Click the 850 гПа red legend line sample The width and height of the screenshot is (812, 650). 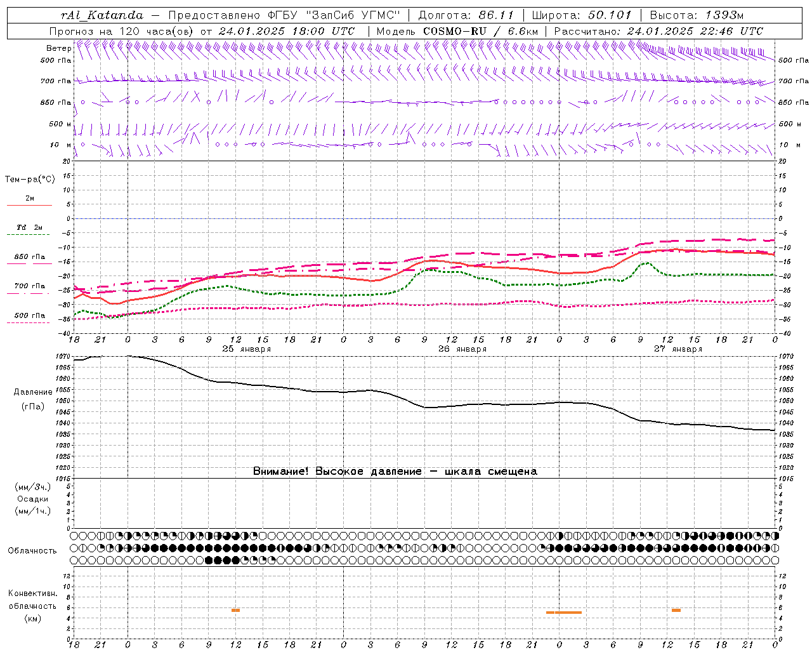[x=29, y=263]
